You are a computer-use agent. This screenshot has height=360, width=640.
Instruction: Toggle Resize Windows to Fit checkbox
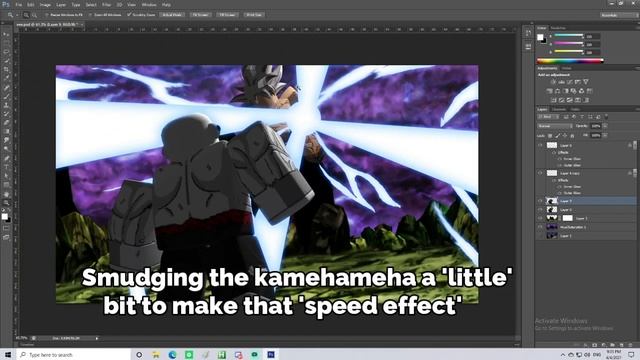[46, 15]
